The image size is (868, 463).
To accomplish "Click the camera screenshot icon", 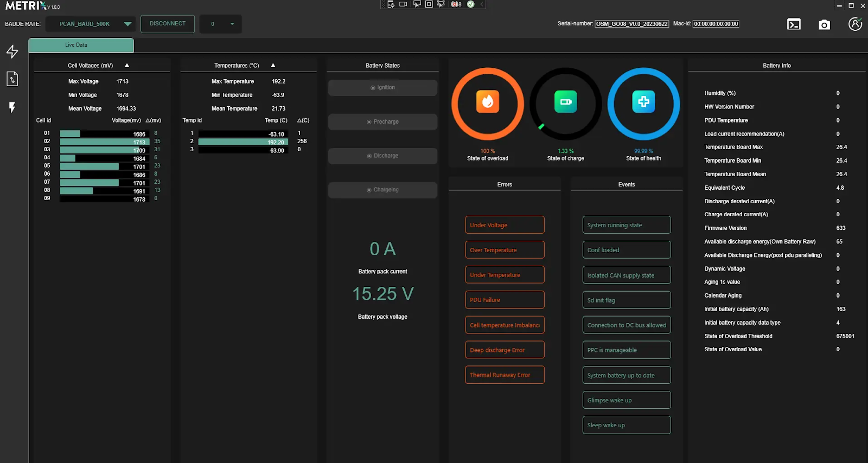I will [824, 24].
